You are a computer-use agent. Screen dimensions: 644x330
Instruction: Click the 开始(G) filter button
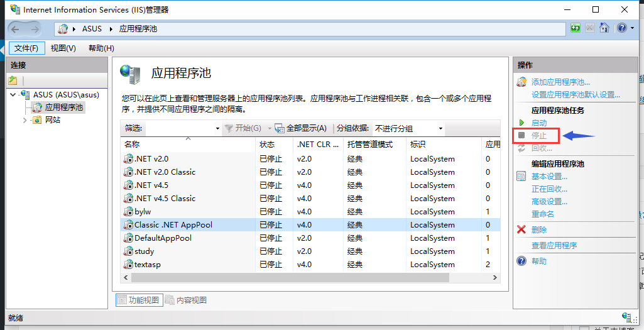tap(243, 128)
